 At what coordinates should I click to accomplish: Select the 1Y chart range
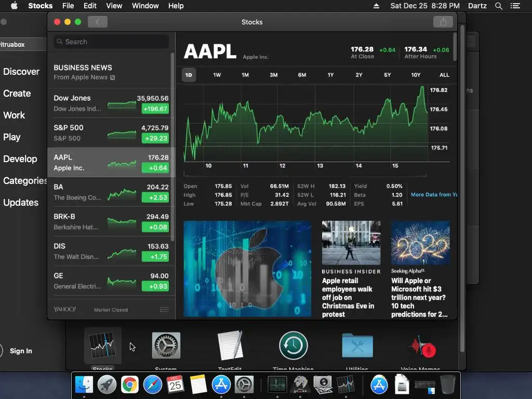[330, 75]
